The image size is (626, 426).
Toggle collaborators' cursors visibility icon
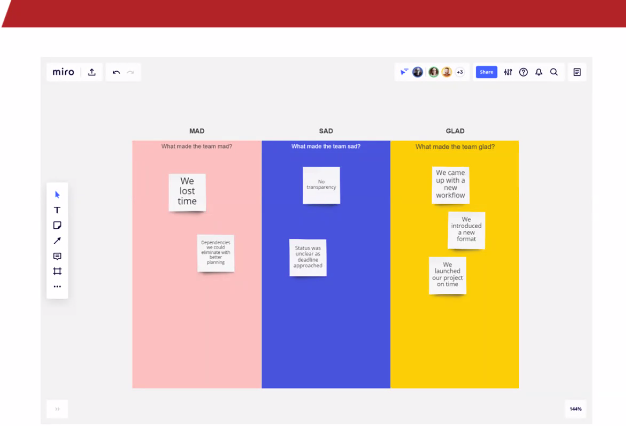404,72
